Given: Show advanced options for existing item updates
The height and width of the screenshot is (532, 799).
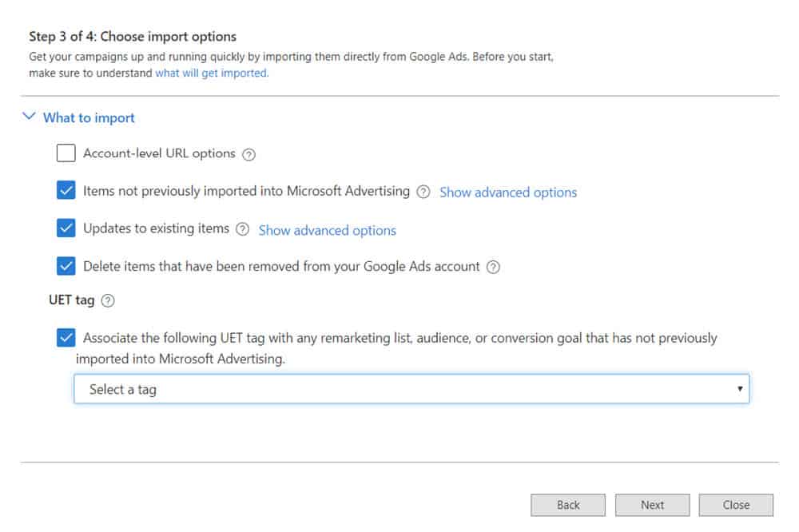Looking at the screenshot, I should [x=327, y=230].
